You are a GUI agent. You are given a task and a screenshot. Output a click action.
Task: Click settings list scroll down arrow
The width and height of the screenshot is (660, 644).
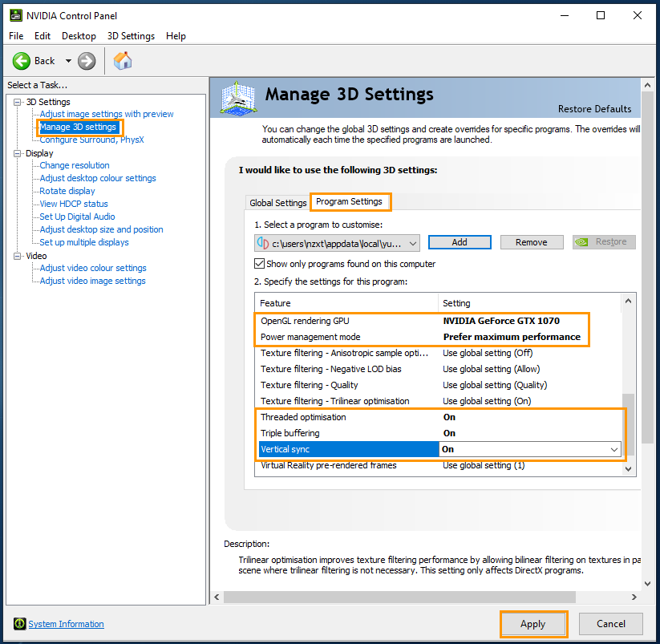628,469
